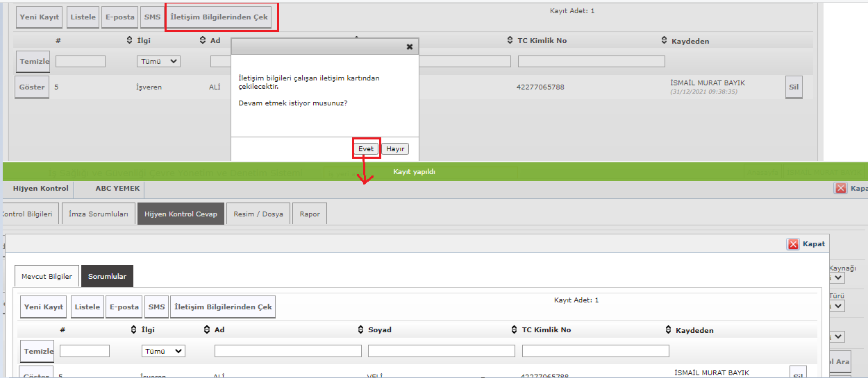Open the Tümü filter dropdown beside the dialog
The width and height of the screenshot is (868, 378).
coord(159,61)
